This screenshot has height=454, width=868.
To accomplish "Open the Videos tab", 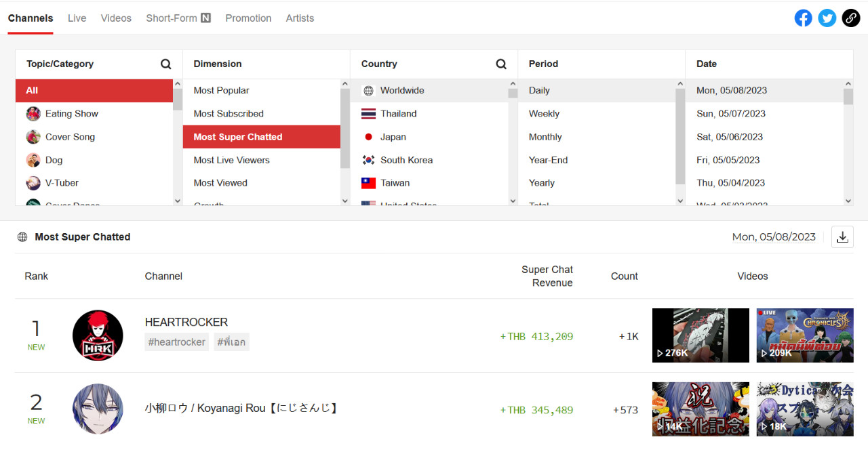I will click(x=116, y=18).
